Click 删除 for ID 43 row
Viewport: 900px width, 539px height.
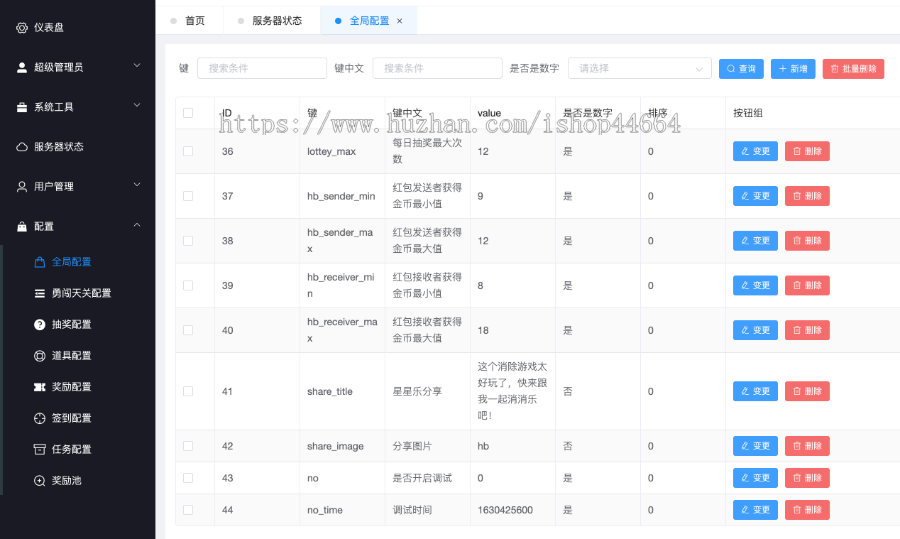(807, 478)
